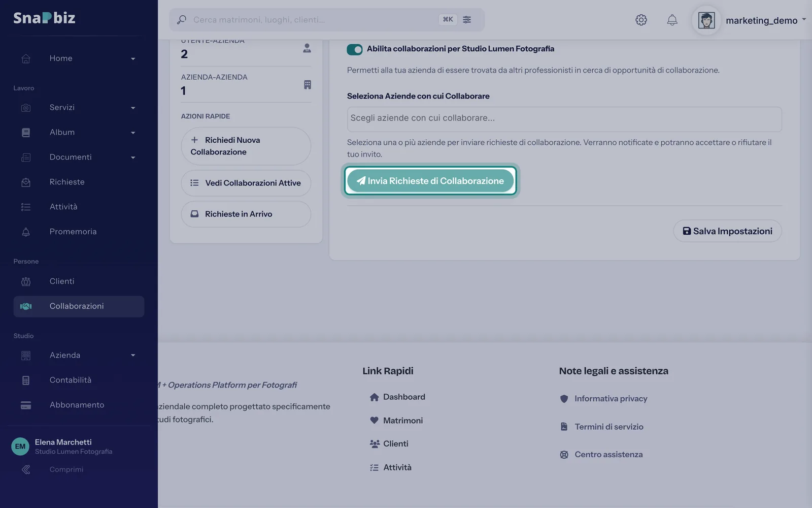
Task: Click the marketing_demo avatar picture
Action: tap(706, 20)
